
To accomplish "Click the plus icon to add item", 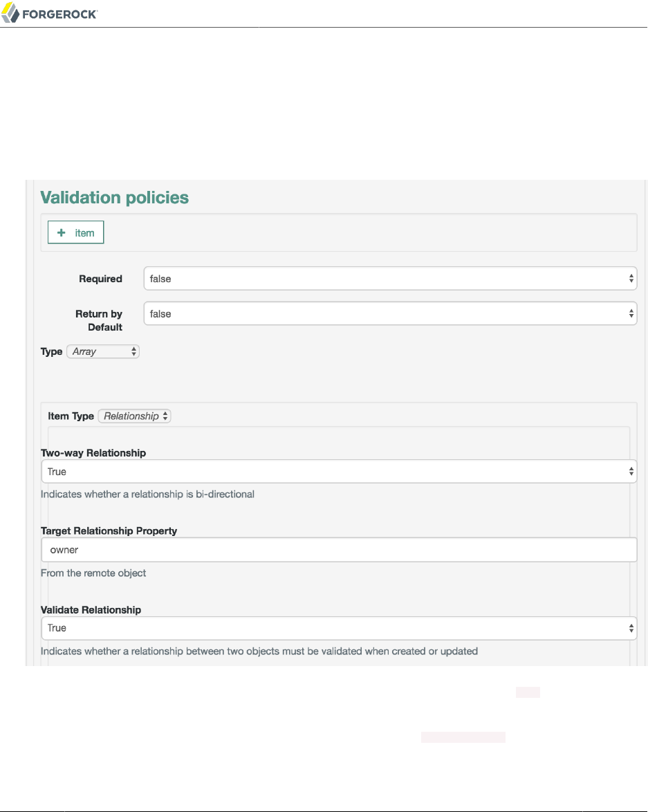I will point(61,233).
